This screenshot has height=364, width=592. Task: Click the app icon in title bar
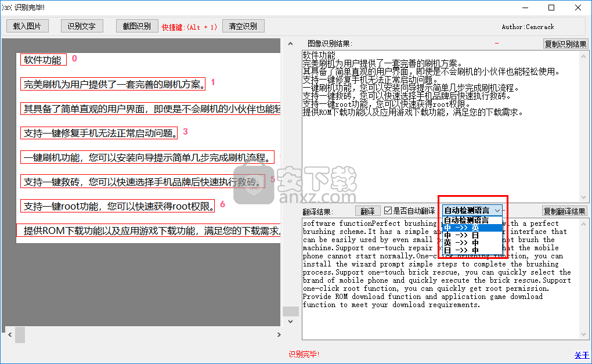coord(7,8)
